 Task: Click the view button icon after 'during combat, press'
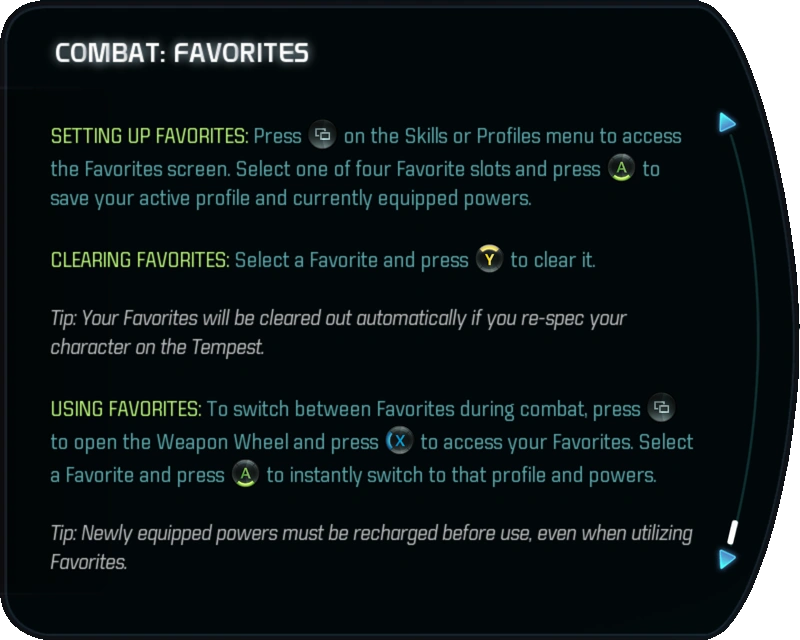660,408
